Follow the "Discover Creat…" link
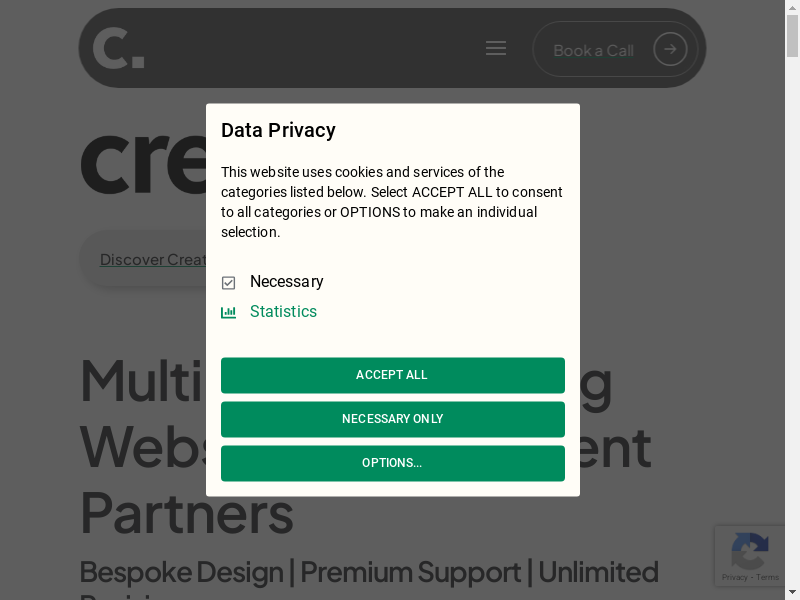The width and height of the screenshot is (800, 600). pyautogui.click(x=152, y=260)
